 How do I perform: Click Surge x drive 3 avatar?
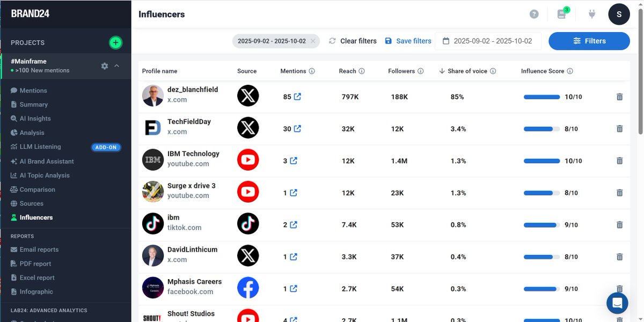(153, 192)
